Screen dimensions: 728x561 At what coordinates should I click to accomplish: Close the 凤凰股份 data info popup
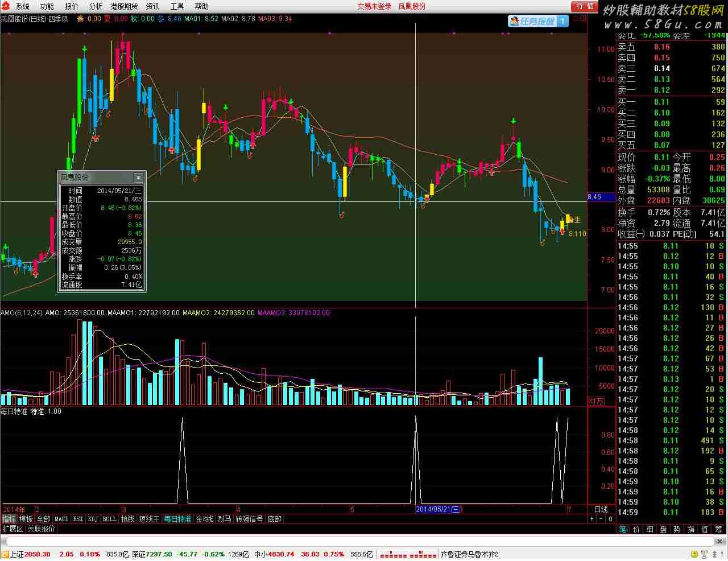138,178
